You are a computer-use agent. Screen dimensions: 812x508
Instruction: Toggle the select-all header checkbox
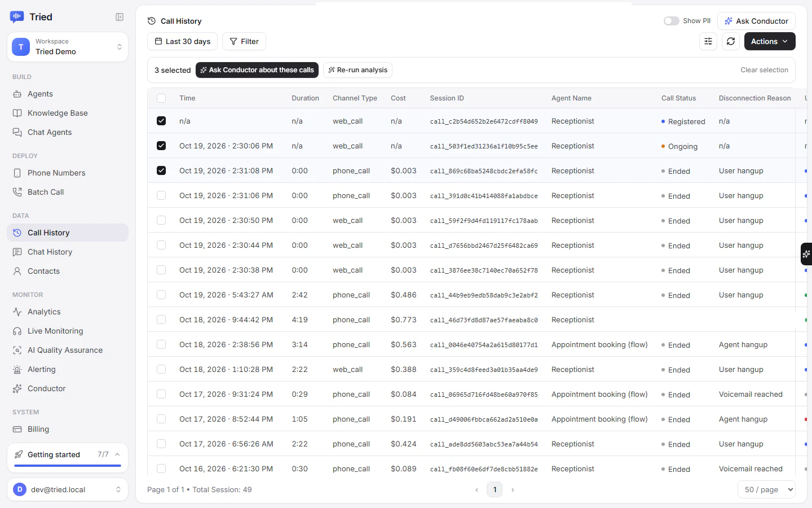[161, 98]
